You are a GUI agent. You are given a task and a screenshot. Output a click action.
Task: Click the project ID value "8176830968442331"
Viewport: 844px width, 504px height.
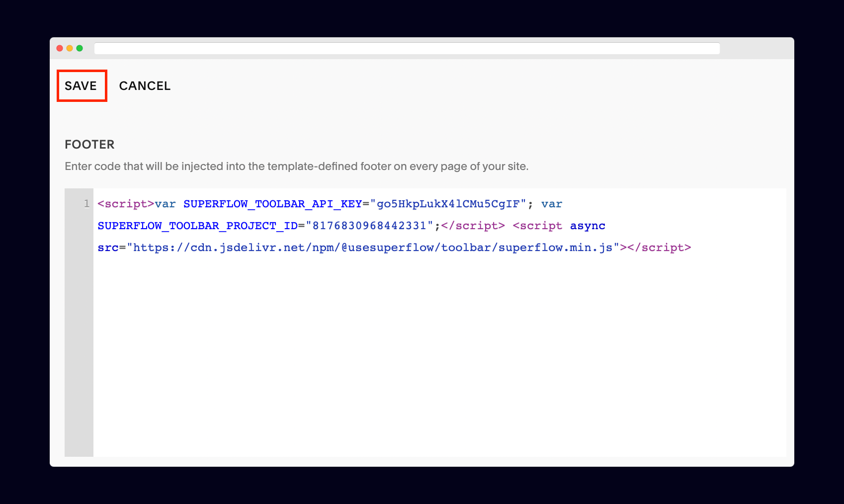[369, 226]
